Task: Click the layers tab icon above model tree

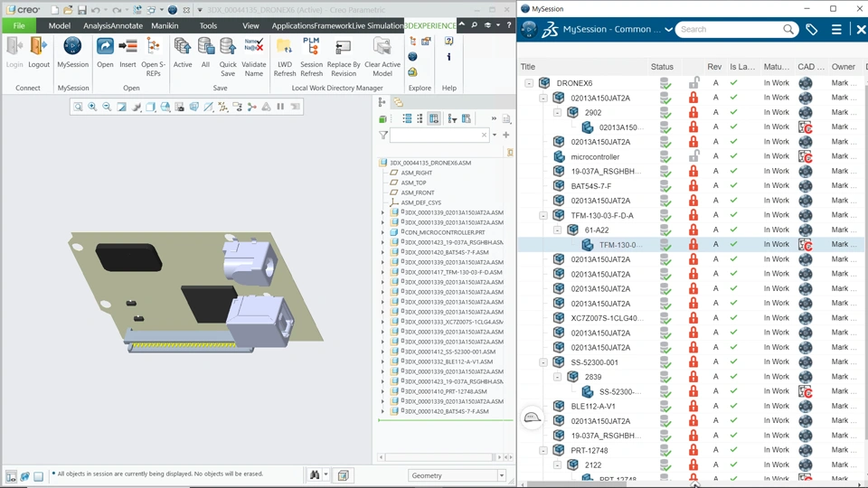Action: (x=398, y=102)
